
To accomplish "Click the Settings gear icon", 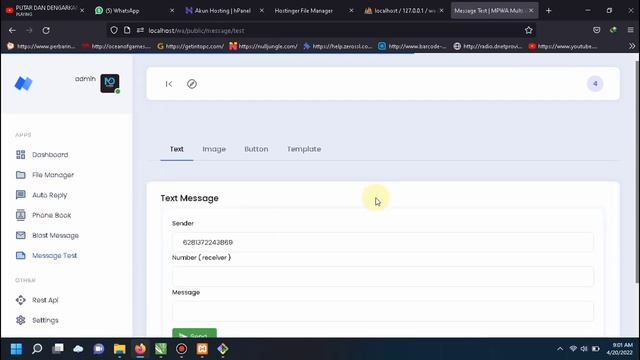I will [20, 320].
